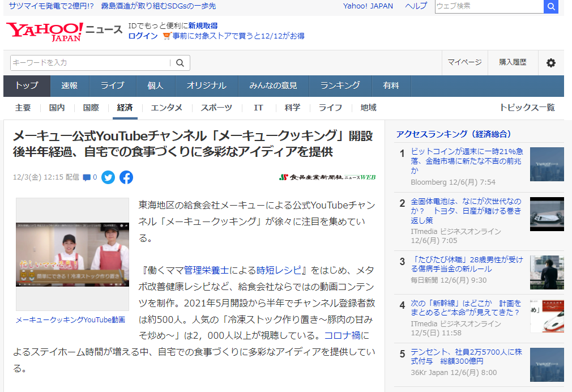Open the 12/12 store promo link

[x=238, y=36]
